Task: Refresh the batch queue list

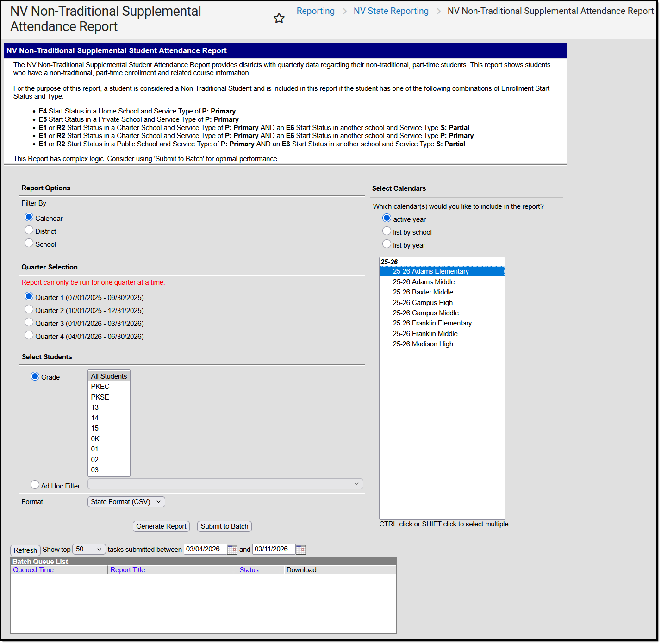Action: 25,550
